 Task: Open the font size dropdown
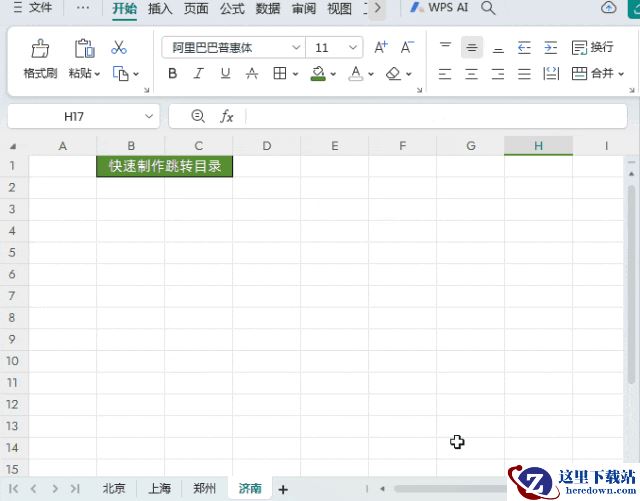[x=353, y=48]
